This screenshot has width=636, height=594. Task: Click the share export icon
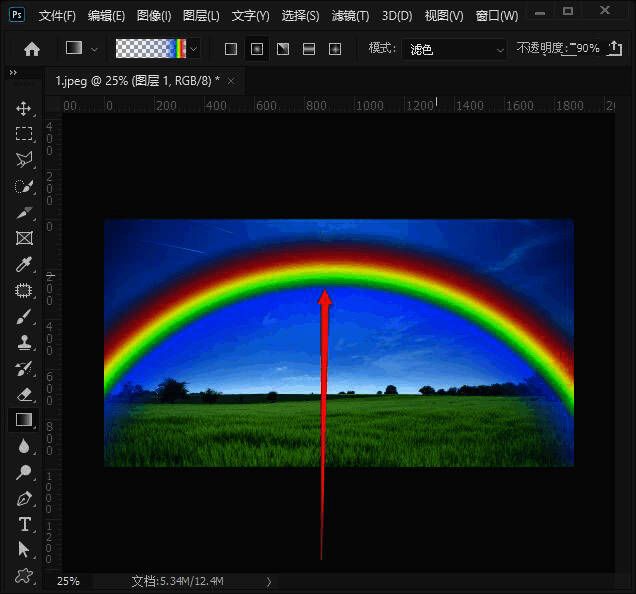615,48
